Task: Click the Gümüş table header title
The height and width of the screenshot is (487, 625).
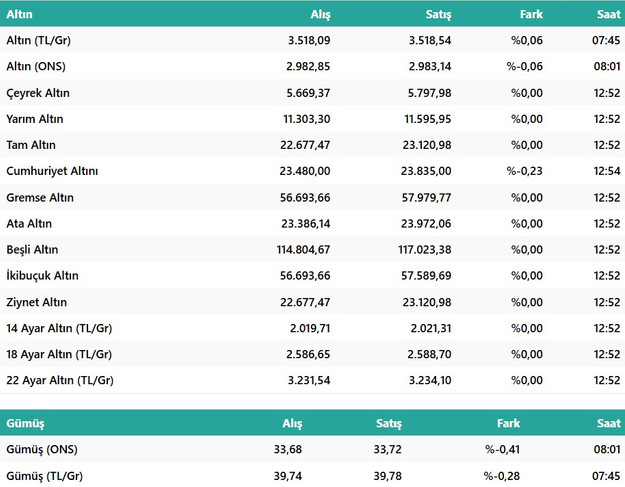Action: [25, 423]
